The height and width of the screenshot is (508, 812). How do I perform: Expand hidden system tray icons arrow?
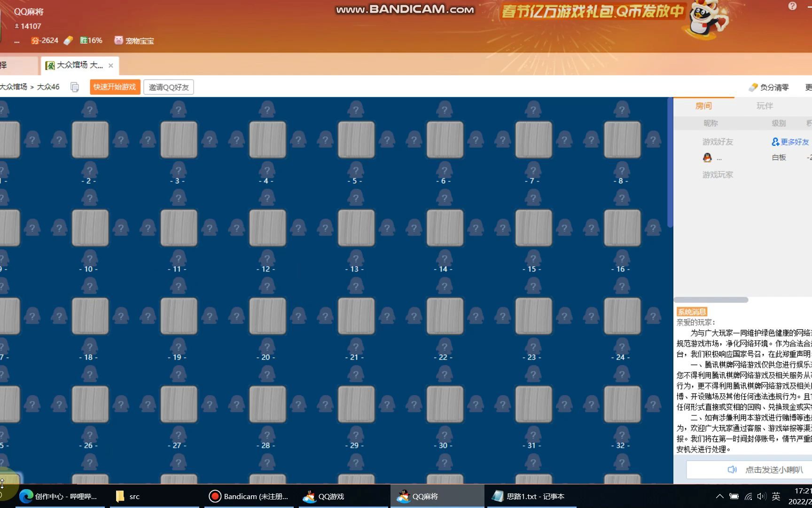tap(719, 496)
